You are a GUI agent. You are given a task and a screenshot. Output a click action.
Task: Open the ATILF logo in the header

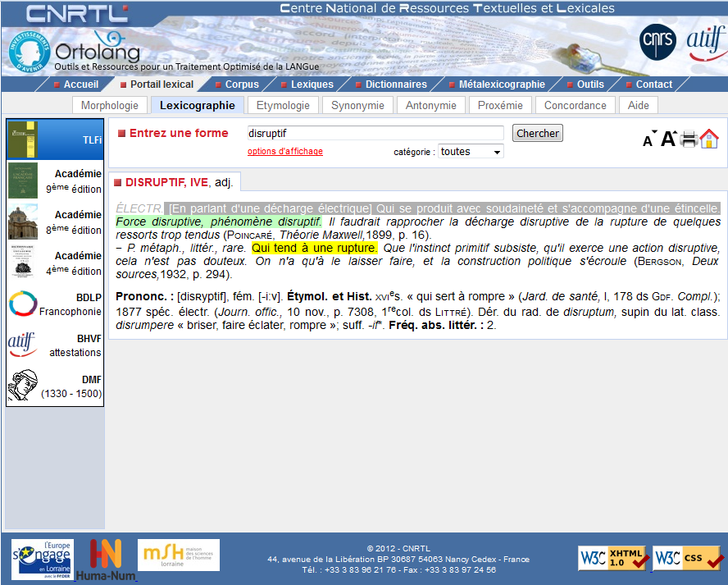pyautogui.click(x=707, y=43)
